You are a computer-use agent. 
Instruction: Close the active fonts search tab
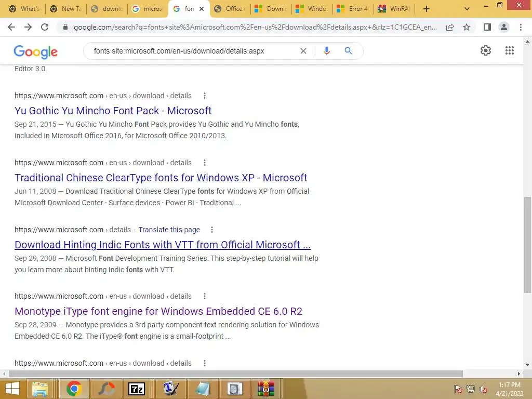(202, 9)
